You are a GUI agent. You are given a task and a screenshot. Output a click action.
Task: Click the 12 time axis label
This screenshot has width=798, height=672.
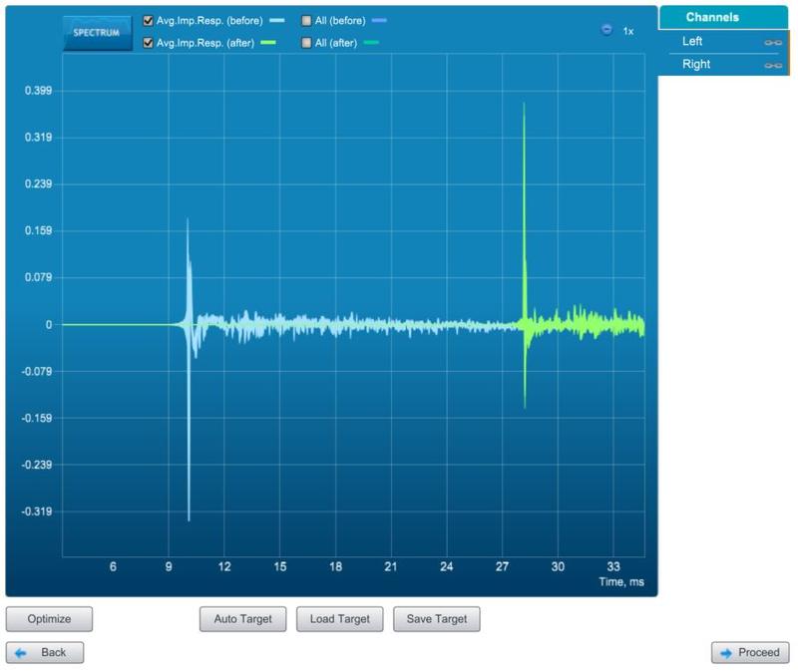click(224, 566)
